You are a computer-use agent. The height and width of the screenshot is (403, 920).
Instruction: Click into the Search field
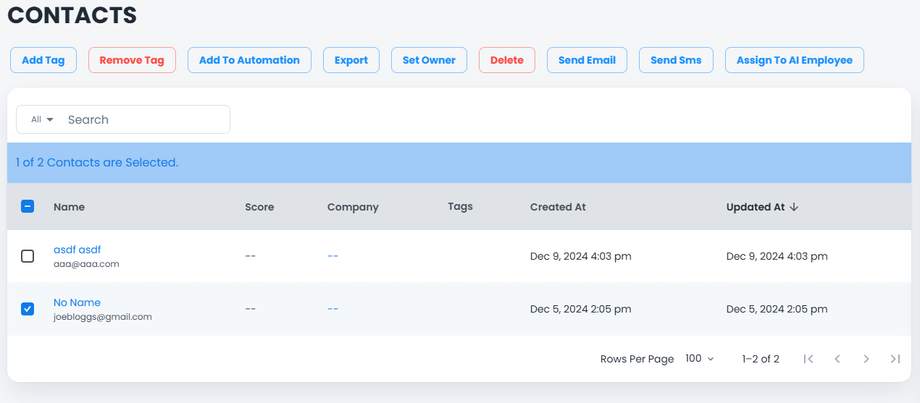pos(145,120)
